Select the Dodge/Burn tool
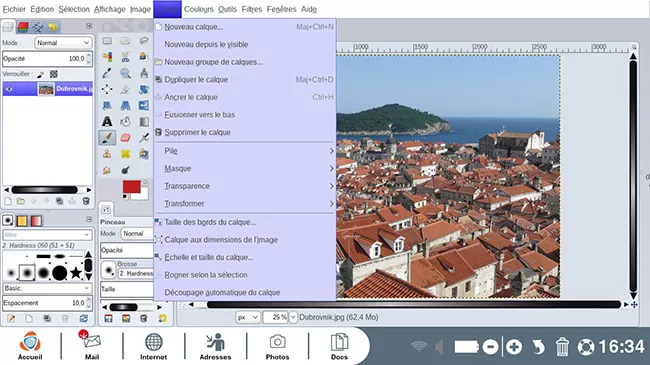Image resolution: width=650 pixels, height=365 pixels. tap(125, 170)
